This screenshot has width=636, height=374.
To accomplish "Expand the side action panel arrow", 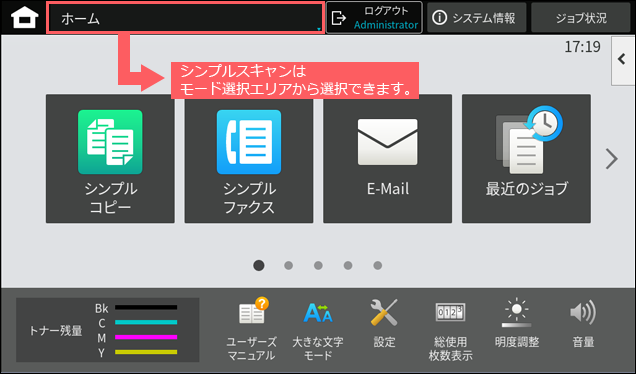I will tap(623, 60).
